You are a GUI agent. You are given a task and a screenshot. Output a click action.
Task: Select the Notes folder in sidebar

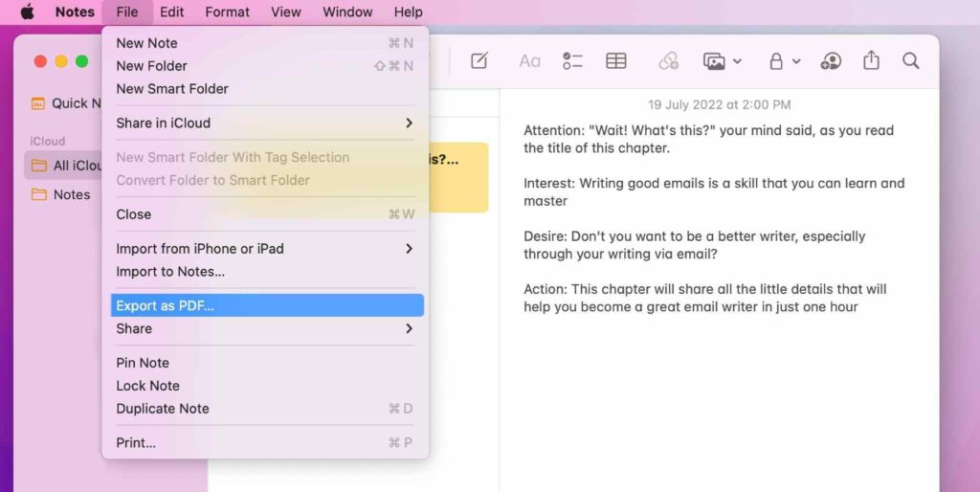(61, 194)
